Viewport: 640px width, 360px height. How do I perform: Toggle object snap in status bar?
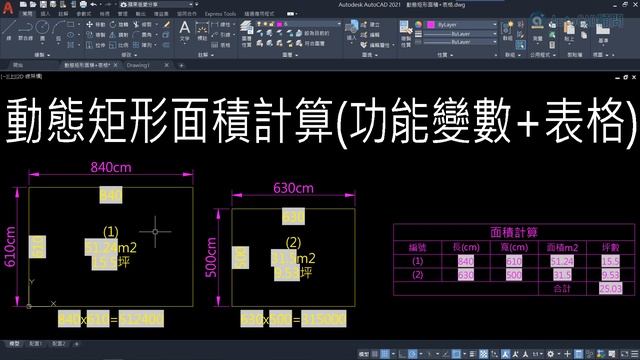[x=456, y=354]
